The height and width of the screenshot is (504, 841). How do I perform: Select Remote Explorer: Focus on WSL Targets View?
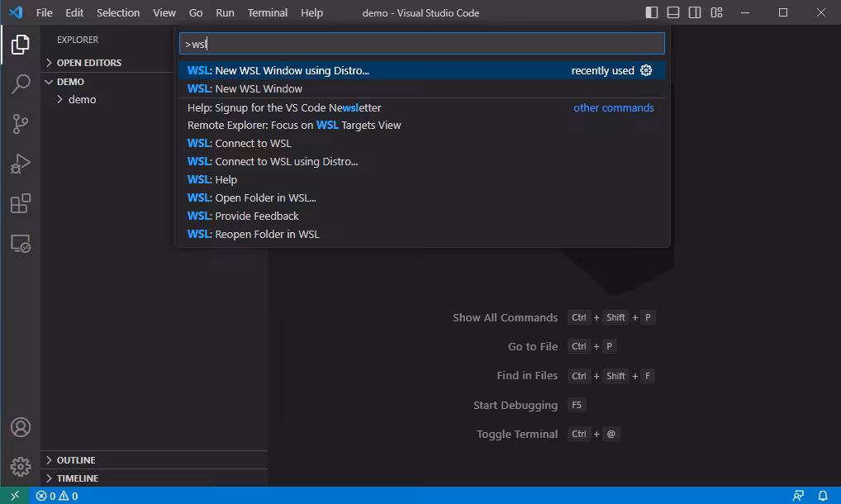tap(421, 125)
